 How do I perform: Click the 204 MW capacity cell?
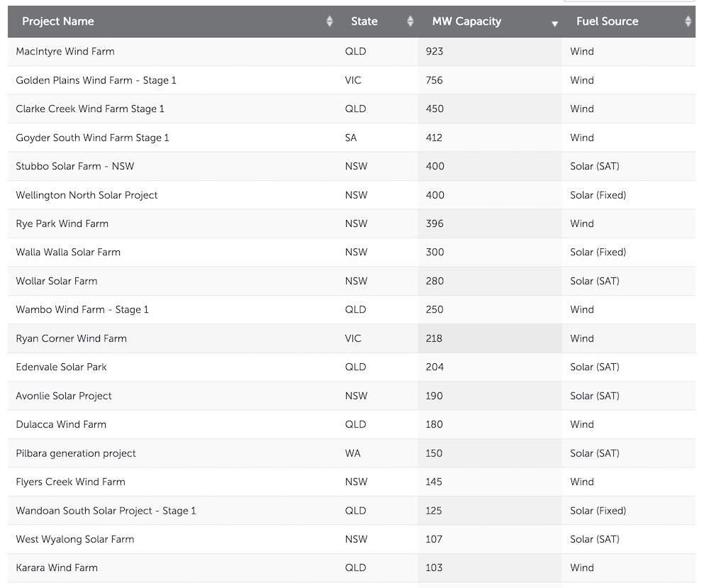point(490,367)
